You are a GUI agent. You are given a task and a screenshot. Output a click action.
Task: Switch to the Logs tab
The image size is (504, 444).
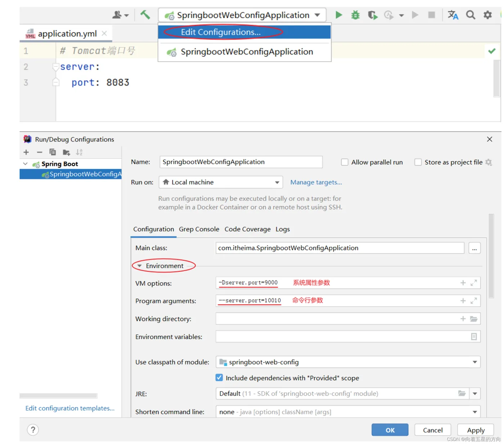pos(283,229)
